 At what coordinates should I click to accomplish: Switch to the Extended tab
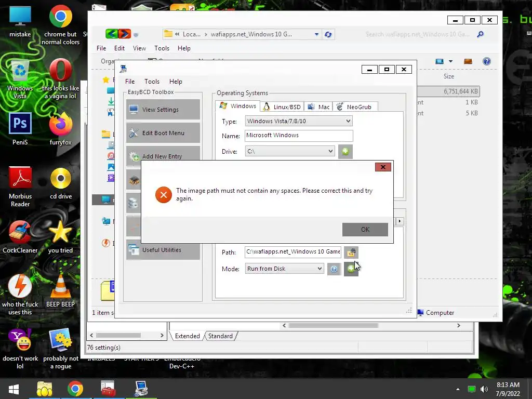[187, 336]
